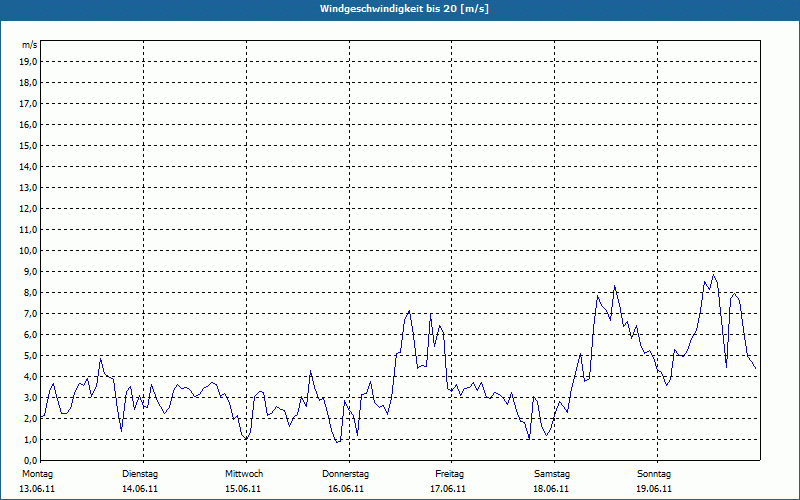Click the 19,0 y-axis label

pyautogui.click(x=28, y=62)
